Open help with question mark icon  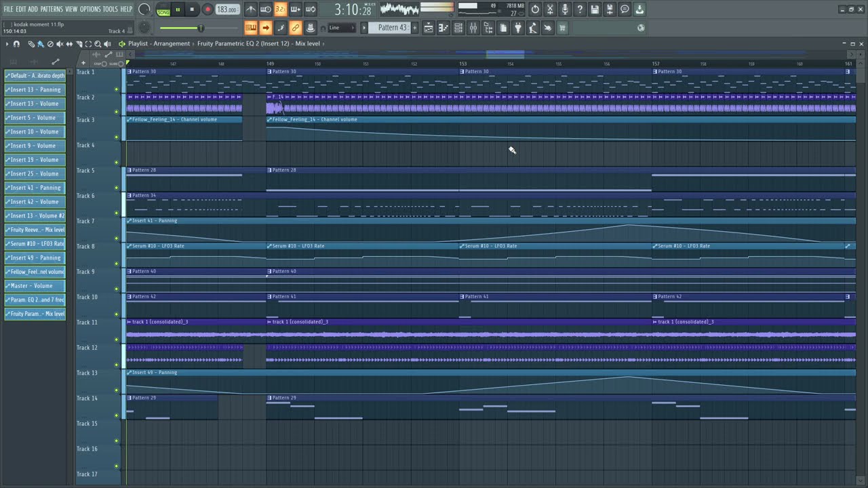pos(580,9)
